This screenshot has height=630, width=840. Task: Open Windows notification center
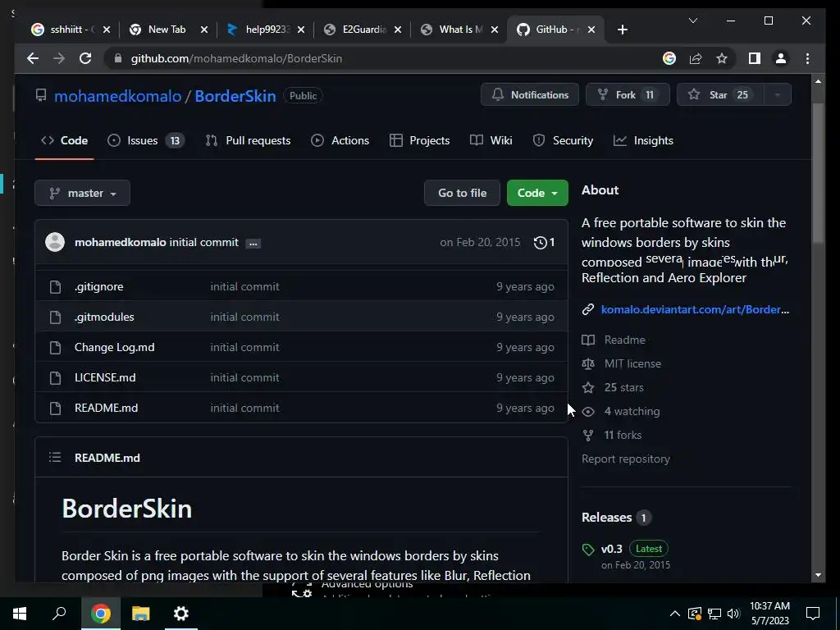[x=813, y=614]
